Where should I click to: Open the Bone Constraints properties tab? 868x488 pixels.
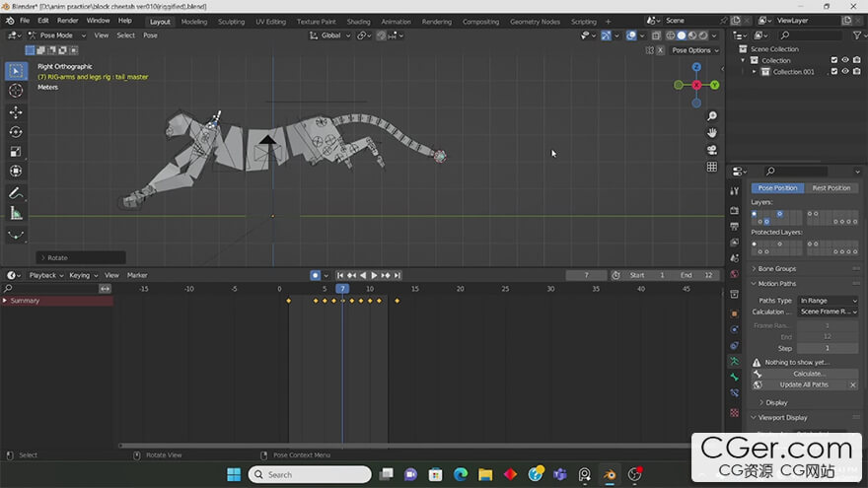[x=735, y=392]
